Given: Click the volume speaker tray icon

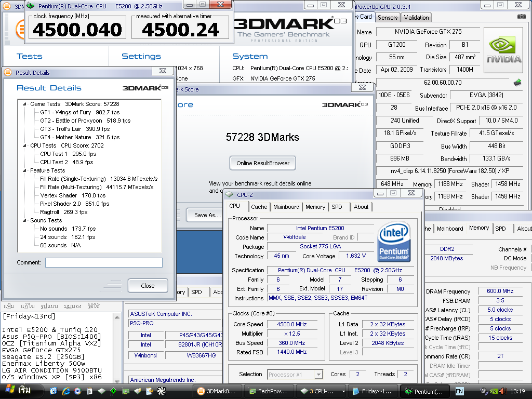Looking at the screenshot, I should click(x=503, y=391).
